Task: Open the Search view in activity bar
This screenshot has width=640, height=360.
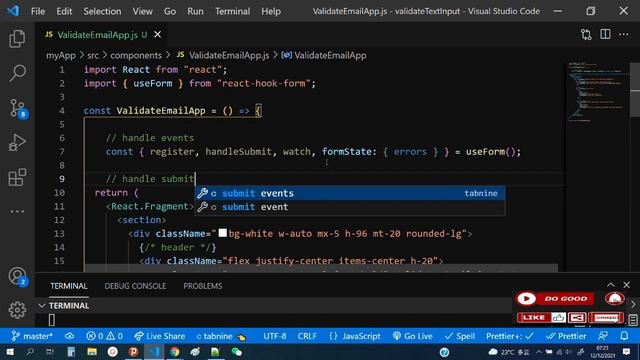Action: pyautogui.click(x=17, y=73)
